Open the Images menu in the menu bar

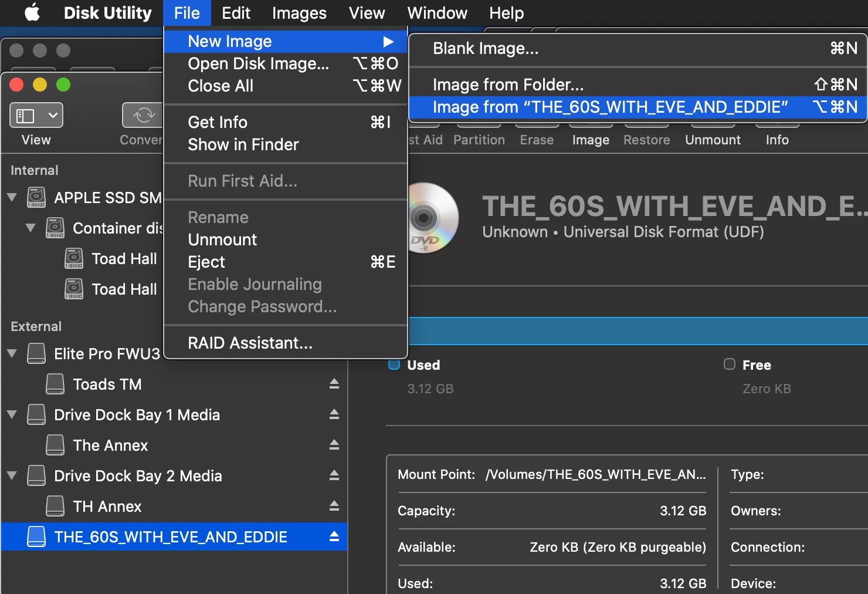click(299, 13)
